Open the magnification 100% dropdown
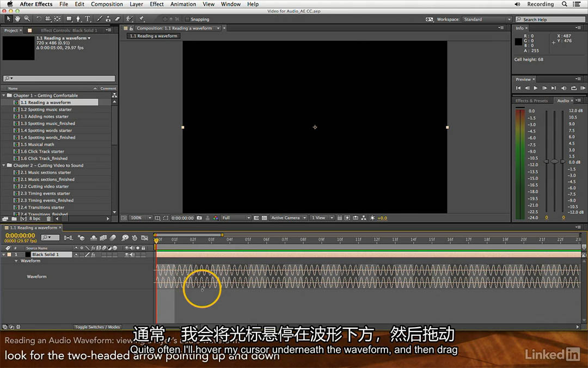The width and height of the screenshot is (588, 368). [140, 218]
